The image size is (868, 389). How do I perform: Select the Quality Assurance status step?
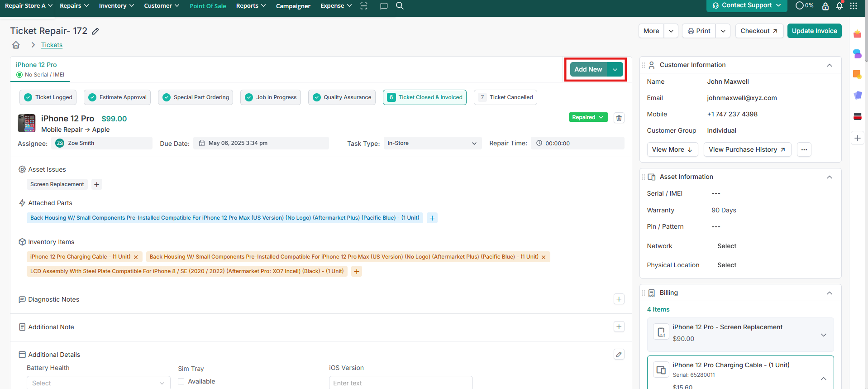[x=342, y=97]
